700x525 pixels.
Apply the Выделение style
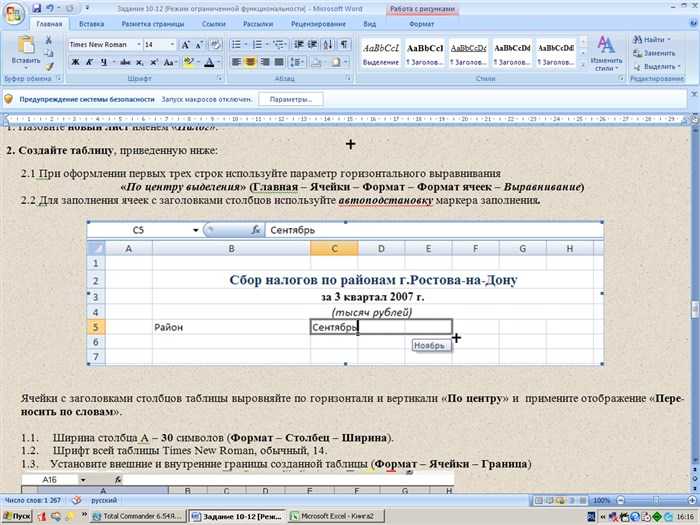click(381, 54)
